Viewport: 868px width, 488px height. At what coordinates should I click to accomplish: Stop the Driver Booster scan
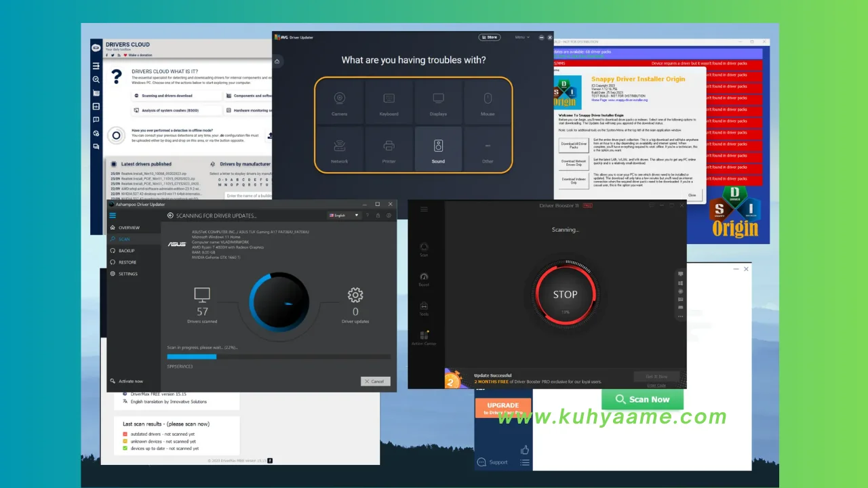[565, 295]
